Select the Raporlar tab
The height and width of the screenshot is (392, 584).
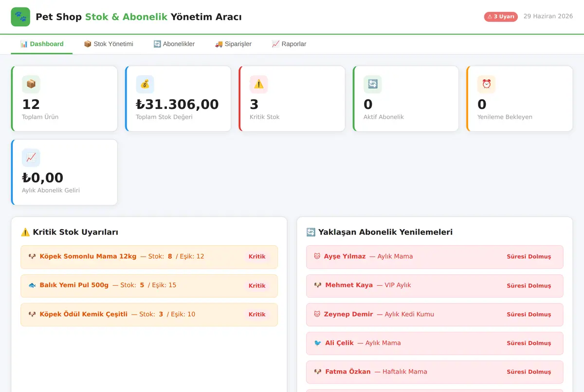[289, 44]
